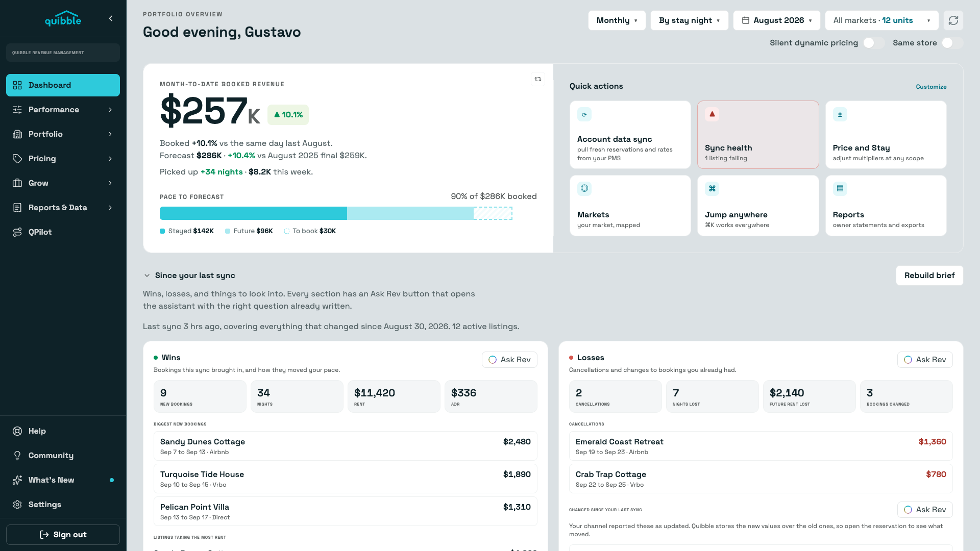Open the Community menu item
Image resolution: width=980 pixels, height=551 pixels.
[63, 456]
